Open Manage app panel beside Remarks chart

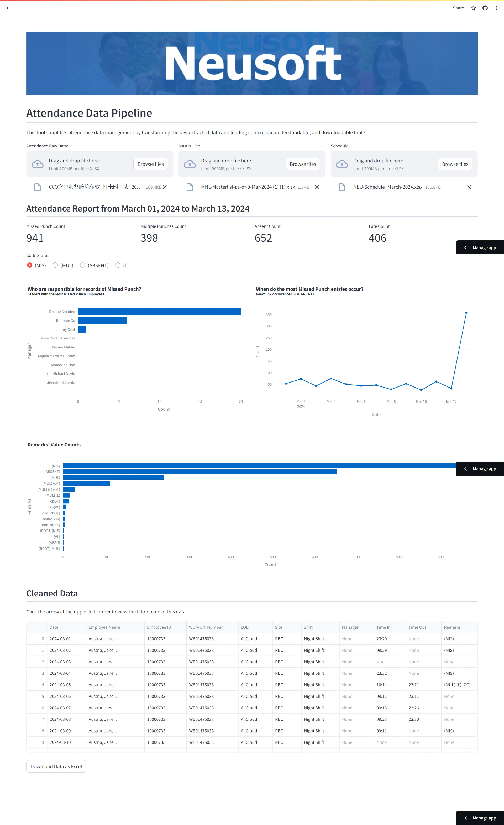coord(480,469)
